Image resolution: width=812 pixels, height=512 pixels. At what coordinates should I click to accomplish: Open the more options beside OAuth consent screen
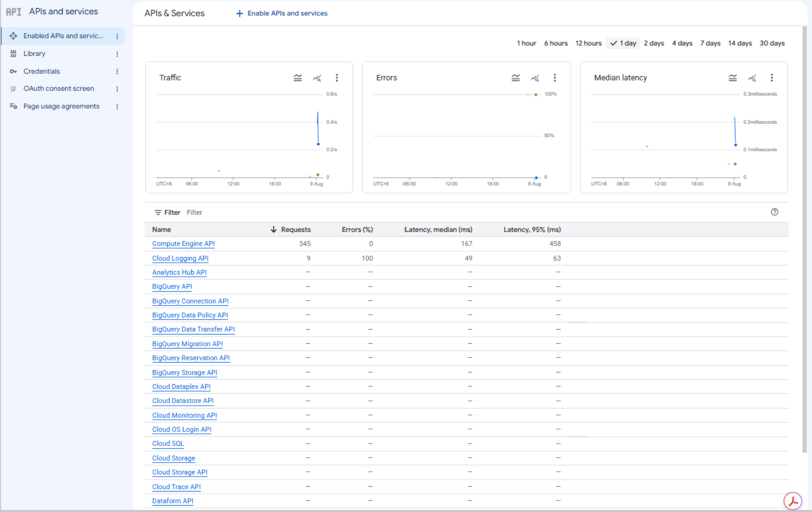(x=117, y=89)
